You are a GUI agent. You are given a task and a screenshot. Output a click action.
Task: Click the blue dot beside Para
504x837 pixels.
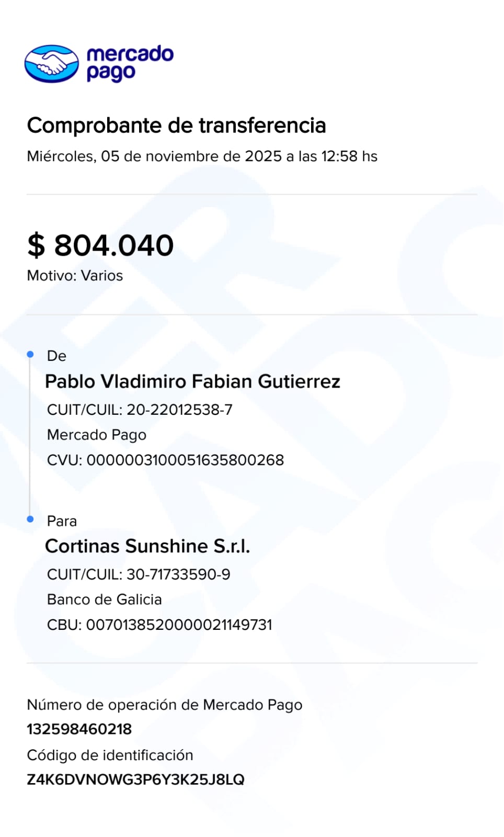pos(30,519)
